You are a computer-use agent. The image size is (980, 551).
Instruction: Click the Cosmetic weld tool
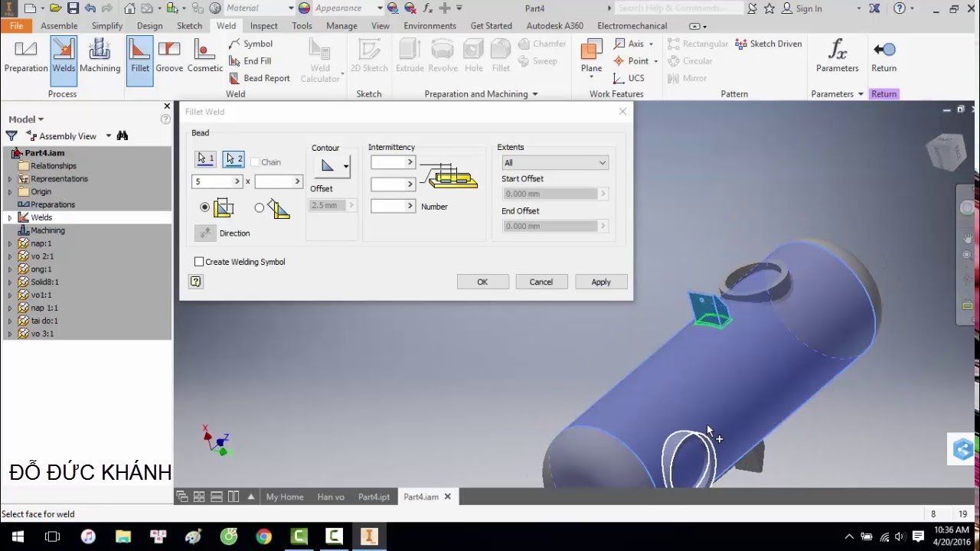pyautogui.click(x=204, y=57)
